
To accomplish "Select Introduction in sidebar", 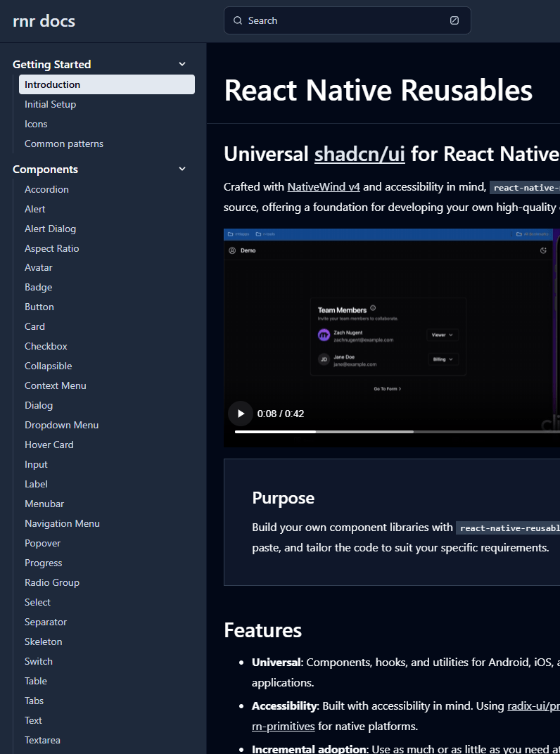I will tap(107, 84).
